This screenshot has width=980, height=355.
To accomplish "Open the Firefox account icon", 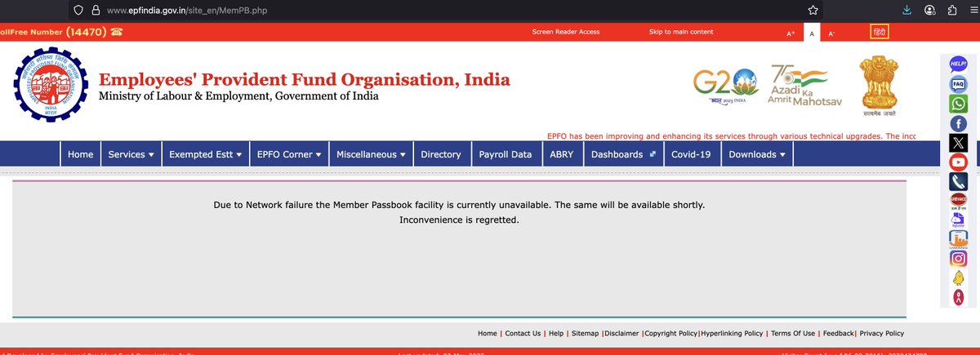I will (929, 11).
